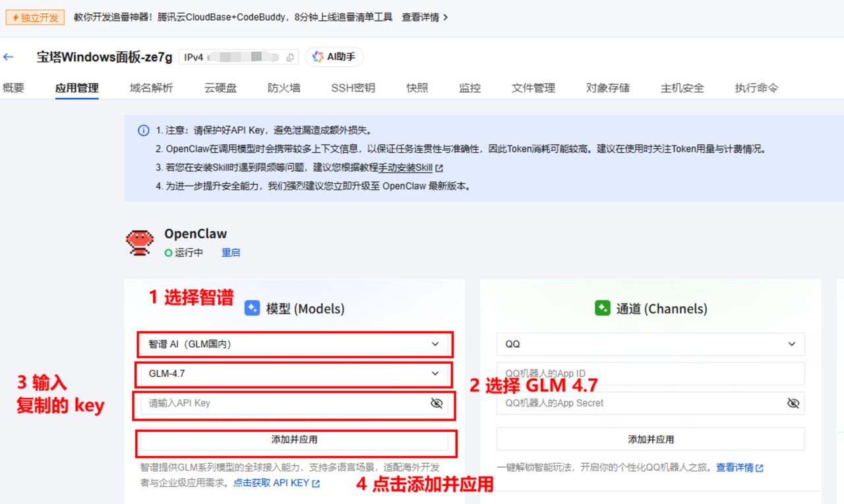The width and height of the screenshot is (844, 504).
Task: Open 查看详情 in the top banner
Action: (425, 17)
